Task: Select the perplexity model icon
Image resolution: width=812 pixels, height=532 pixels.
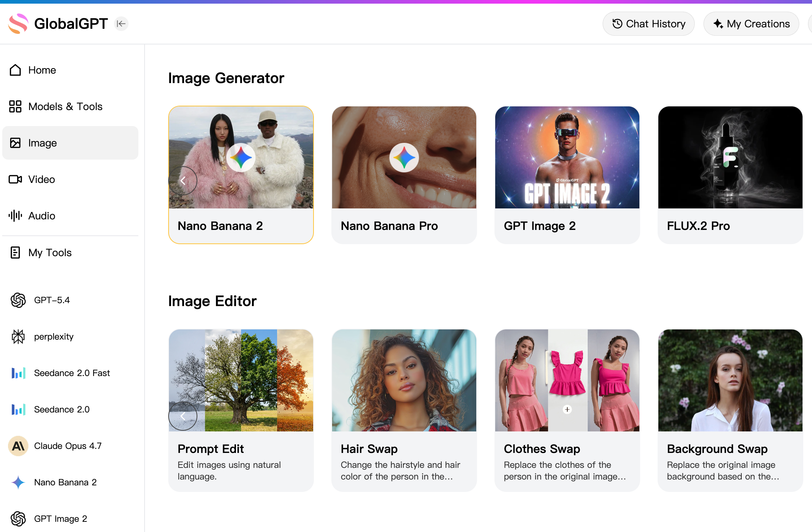Action: (18, 336)
